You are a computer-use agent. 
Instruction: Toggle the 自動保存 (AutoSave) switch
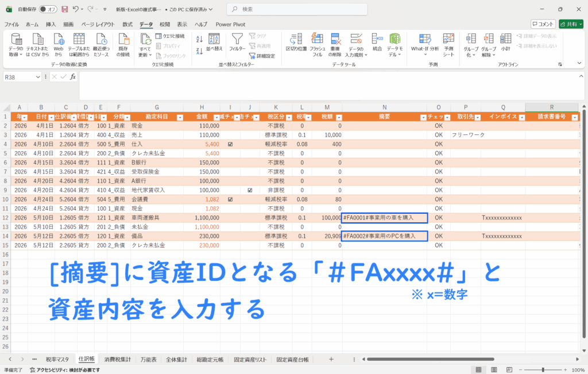49,9
